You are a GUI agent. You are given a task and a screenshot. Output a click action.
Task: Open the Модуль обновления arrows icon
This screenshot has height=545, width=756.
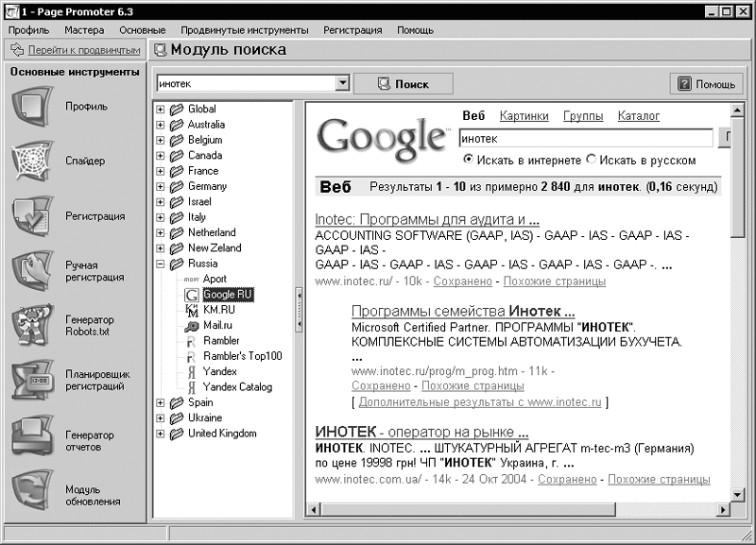32,491
